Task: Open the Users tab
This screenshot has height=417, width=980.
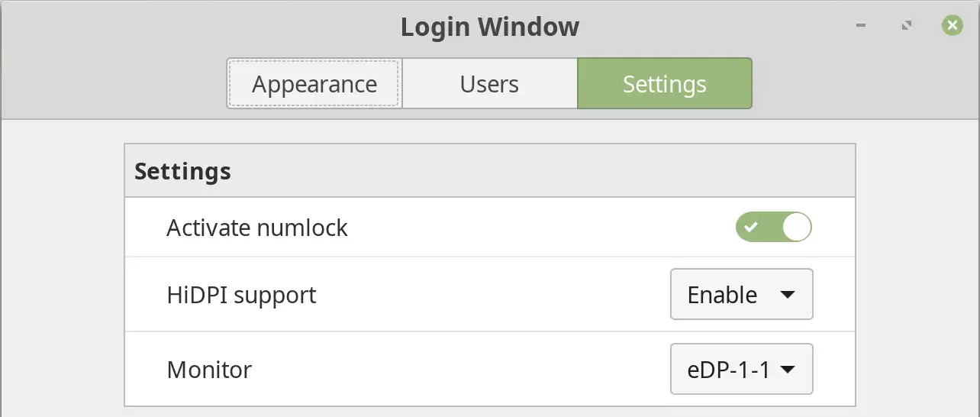Action: pyautogui.click(x=489, y=84)
